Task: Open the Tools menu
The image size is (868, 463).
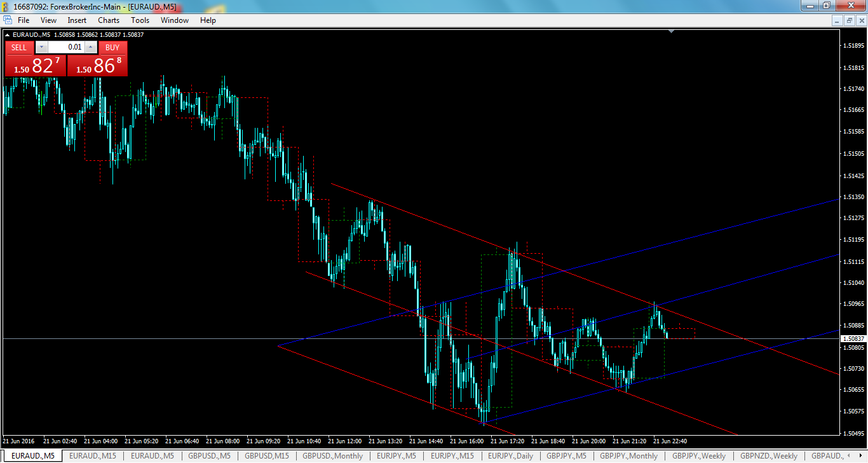Action: [140, 20]
